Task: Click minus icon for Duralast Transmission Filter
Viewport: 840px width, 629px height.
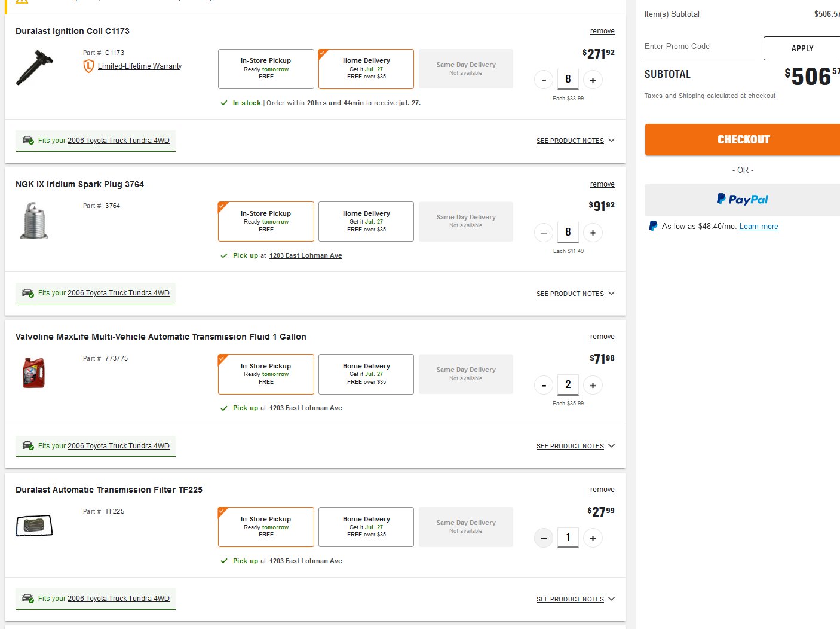Action: [x=544, y=538]
